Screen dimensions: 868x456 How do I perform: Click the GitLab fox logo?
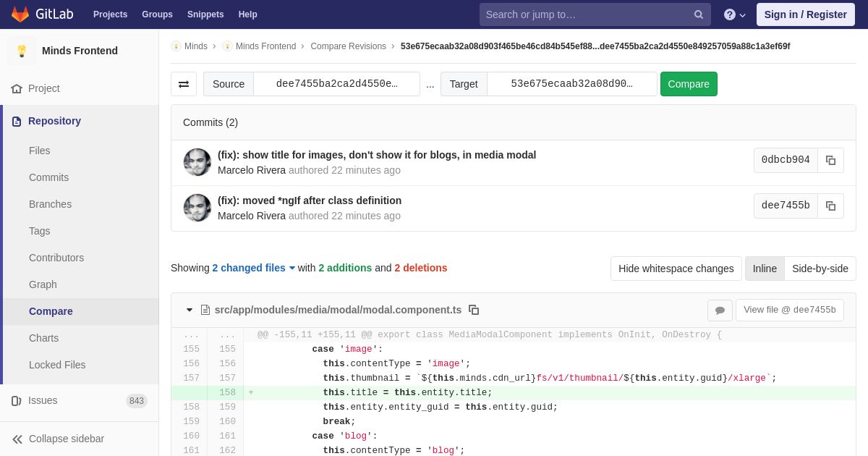(x=20, y=14)
